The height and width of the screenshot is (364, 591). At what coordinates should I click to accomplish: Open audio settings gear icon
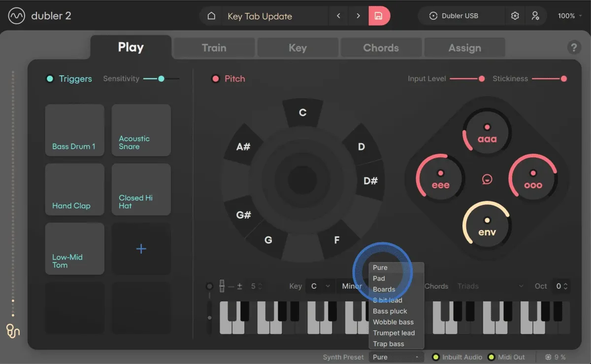point(515,16)
